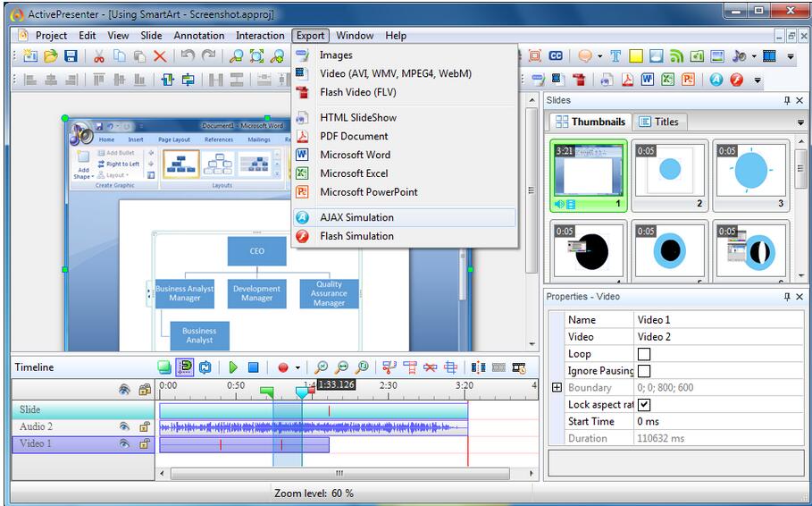Check the Ignore Pausing checkbox
The width and height of the screenshot is (812, 506).
click(643, 371)
